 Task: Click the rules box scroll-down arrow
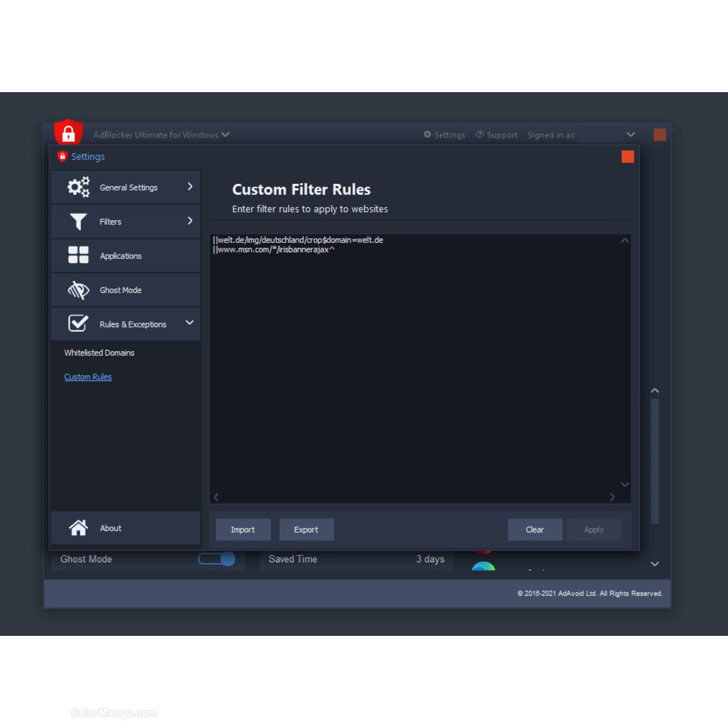624,485
